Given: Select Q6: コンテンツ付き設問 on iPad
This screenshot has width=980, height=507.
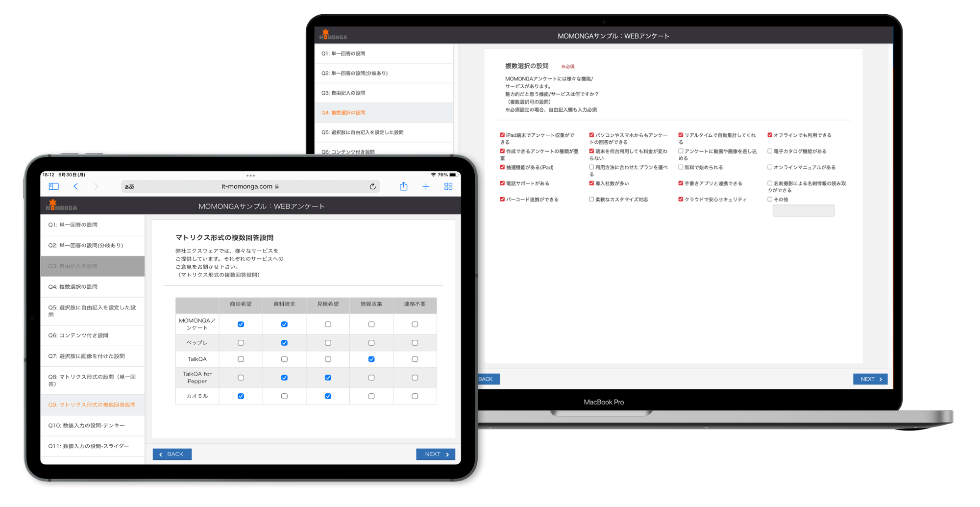Looking at the screenshot, I should point(93,335).
